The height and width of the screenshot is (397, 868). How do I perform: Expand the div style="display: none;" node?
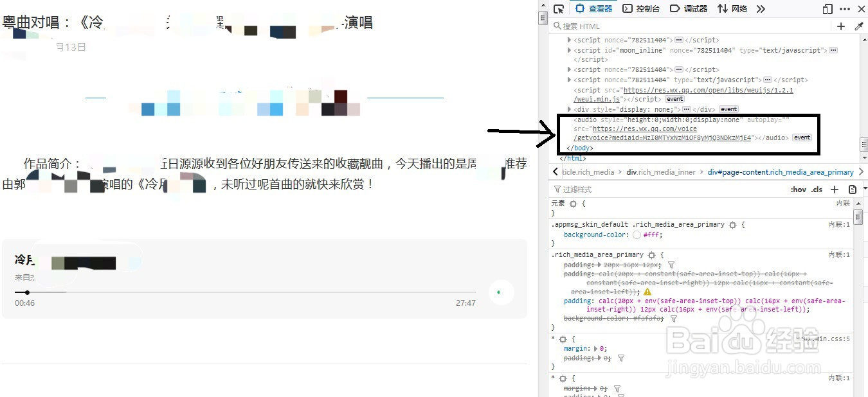[569, 109]
